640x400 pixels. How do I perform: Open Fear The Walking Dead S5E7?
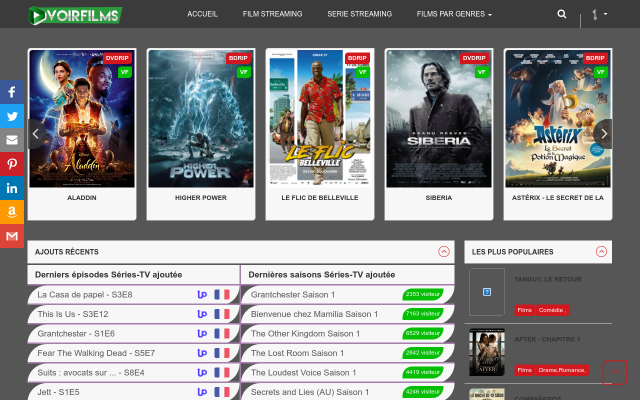pos(96,353)
